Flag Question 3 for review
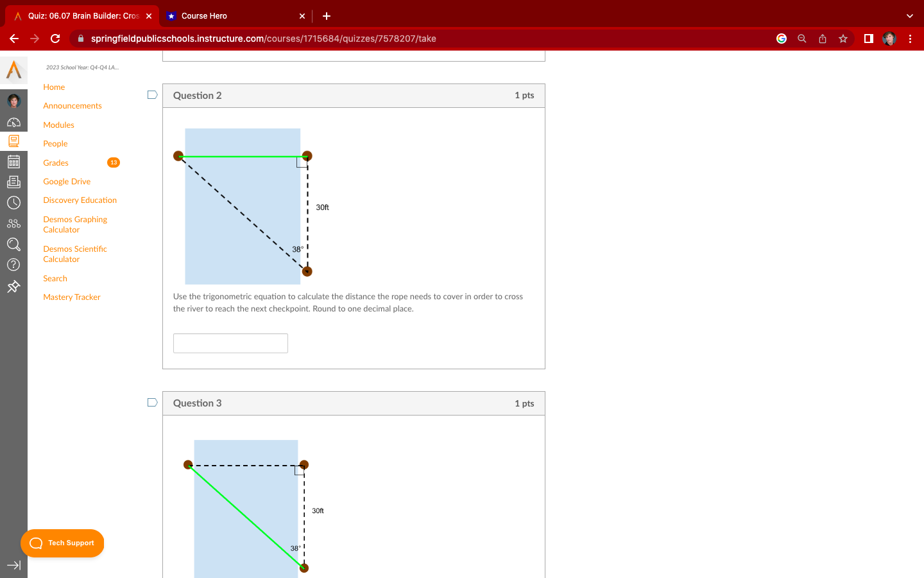The width and height of the screenshot is (924, 578). coord(152,403)
